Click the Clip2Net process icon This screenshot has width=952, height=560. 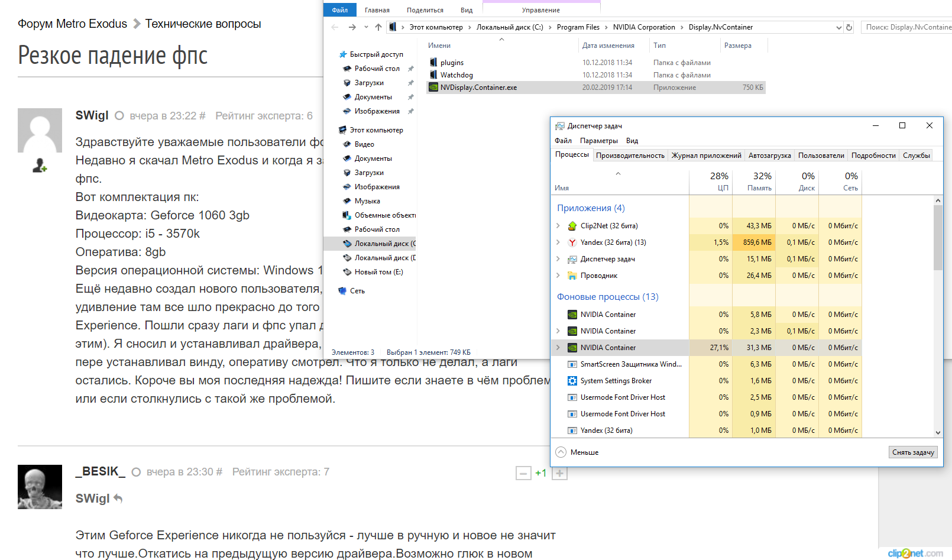[x=572, y=226]
